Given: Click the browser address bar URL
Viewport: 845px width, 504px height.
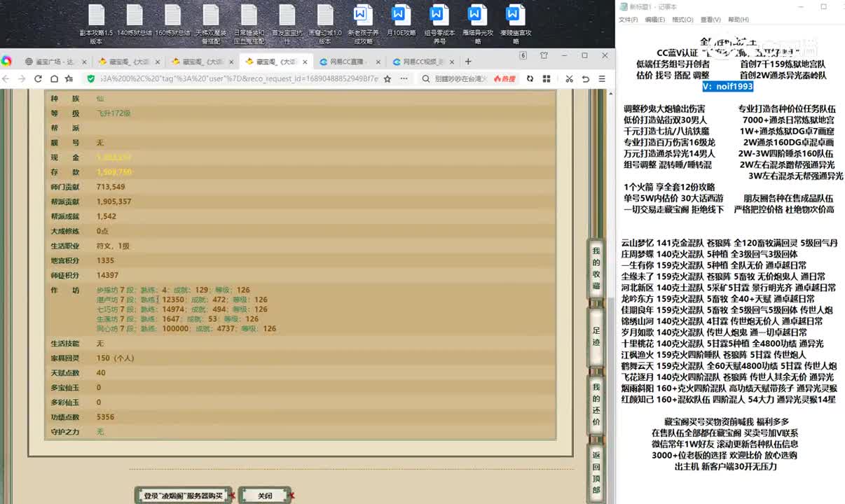Looking at the screenshot, I should pos(238,79).
